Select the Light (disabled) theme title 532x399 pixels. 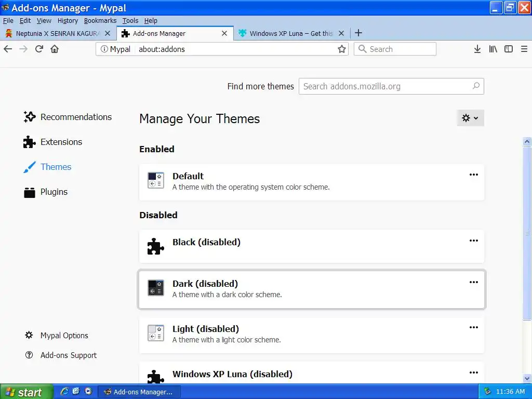click(x=206, y=329)
